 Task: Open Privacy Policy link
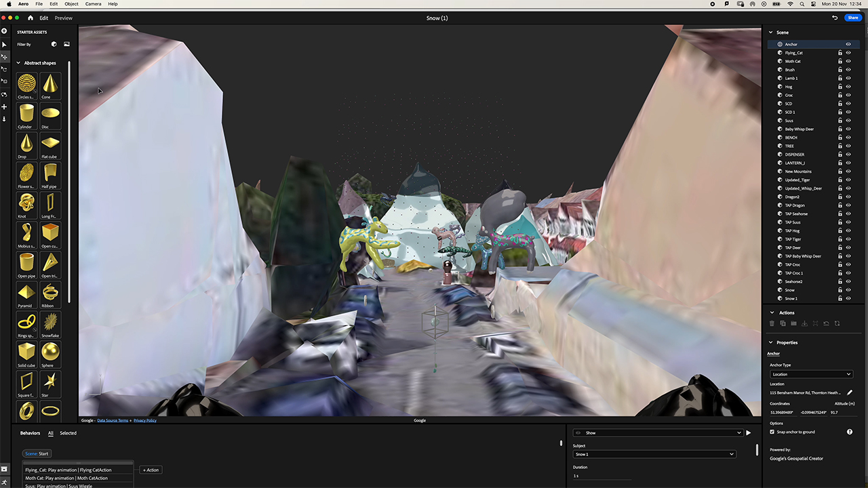[144, 420]
